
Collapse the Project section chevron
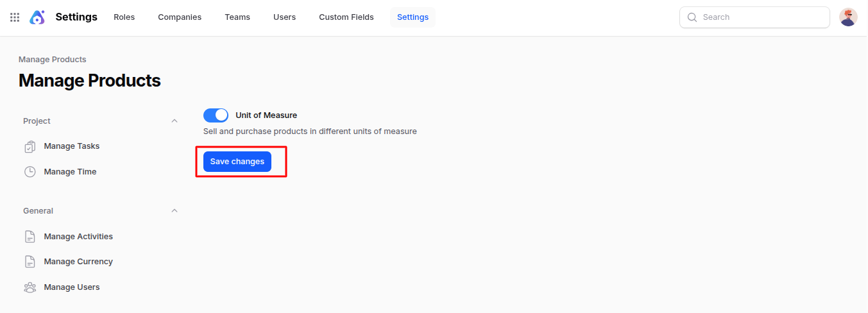point(174,121)
